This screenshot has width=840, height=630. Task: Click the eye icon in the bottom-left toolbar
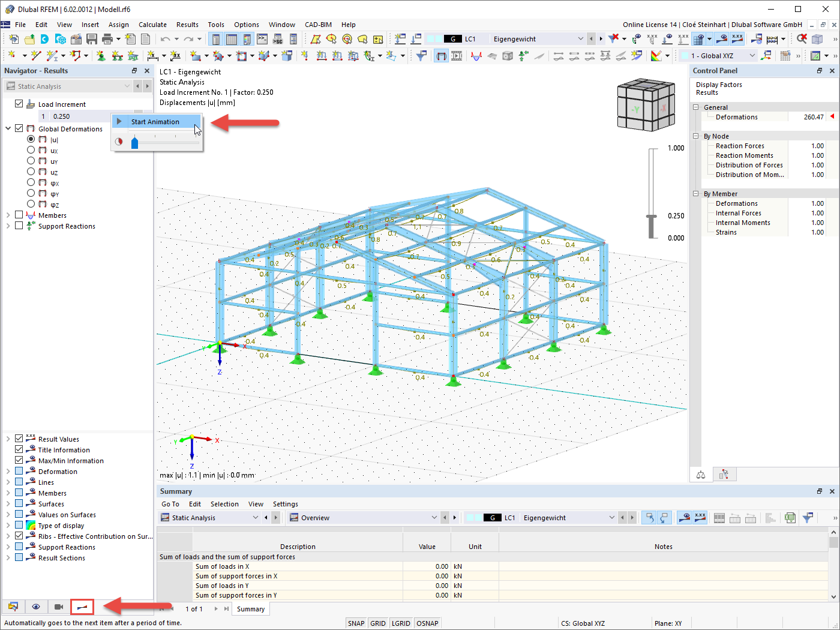click(36, 607)
